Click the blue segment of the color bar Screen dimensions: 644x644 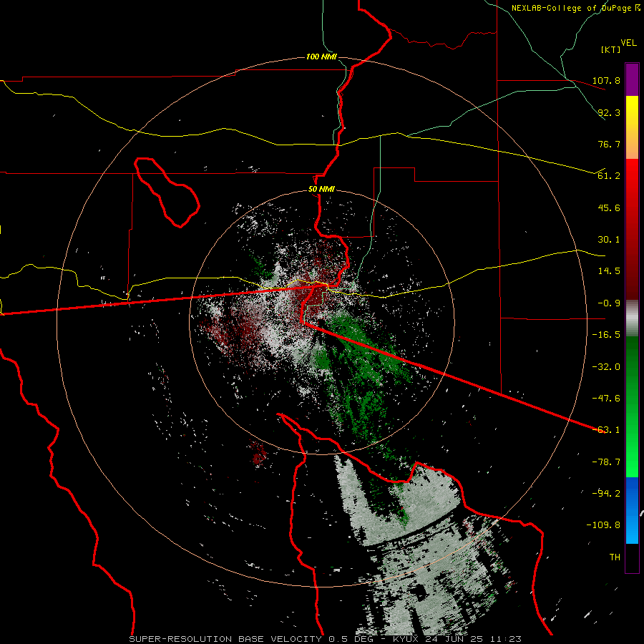coord(632,510)
